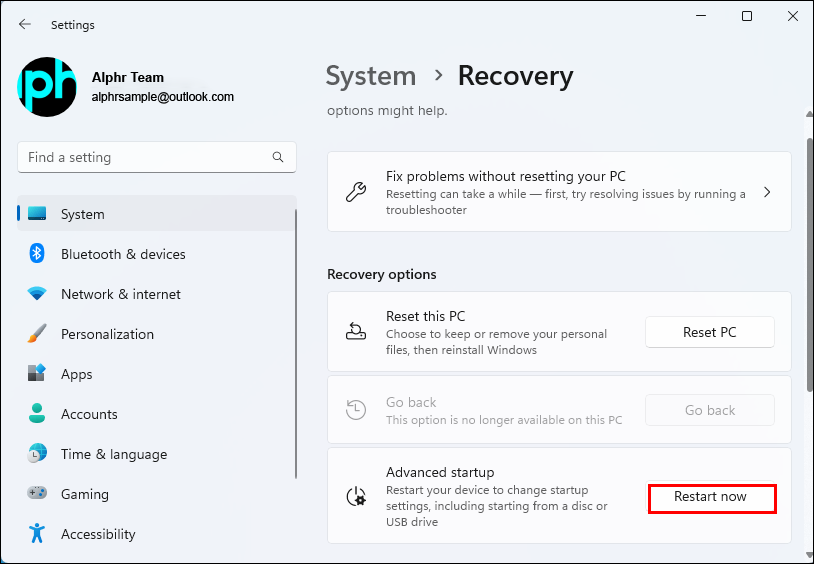Viewport: 814px width, 564px height.
Task: Click the Alphr Team profile picture
Action: pos(47,87)
